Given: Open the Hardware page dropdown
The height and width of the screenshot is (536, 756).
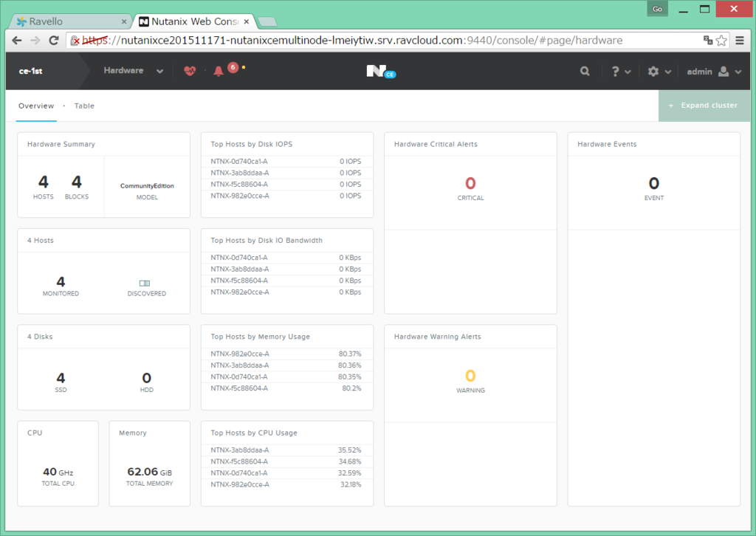Looking at the screenshot, I should pos(134,71).
